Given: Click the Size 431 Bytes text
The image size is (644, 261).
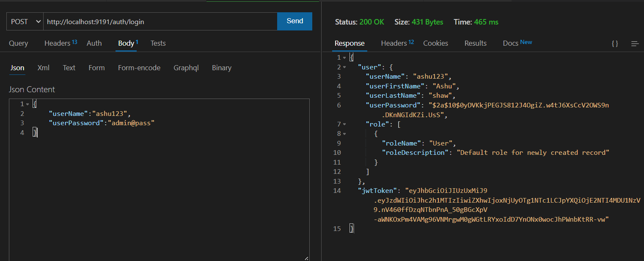Looking at the screenshot, I should pyautogui.click(x=419, y=22).
